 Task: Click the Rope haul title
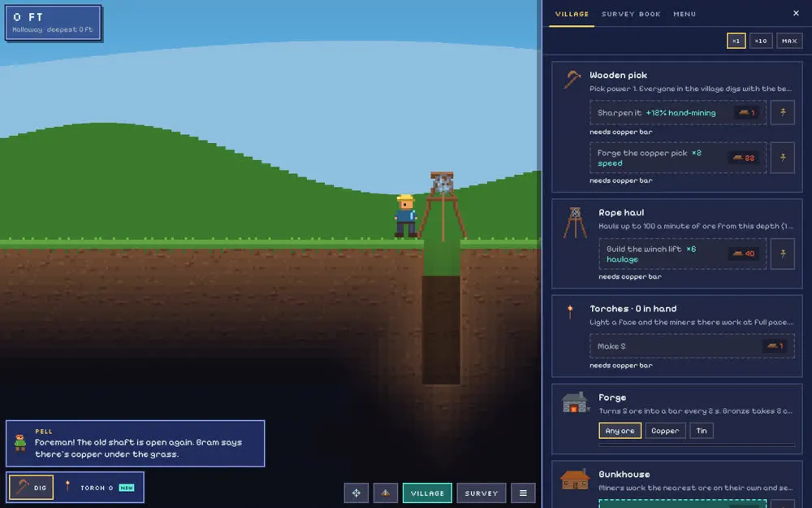pos(621,212)
